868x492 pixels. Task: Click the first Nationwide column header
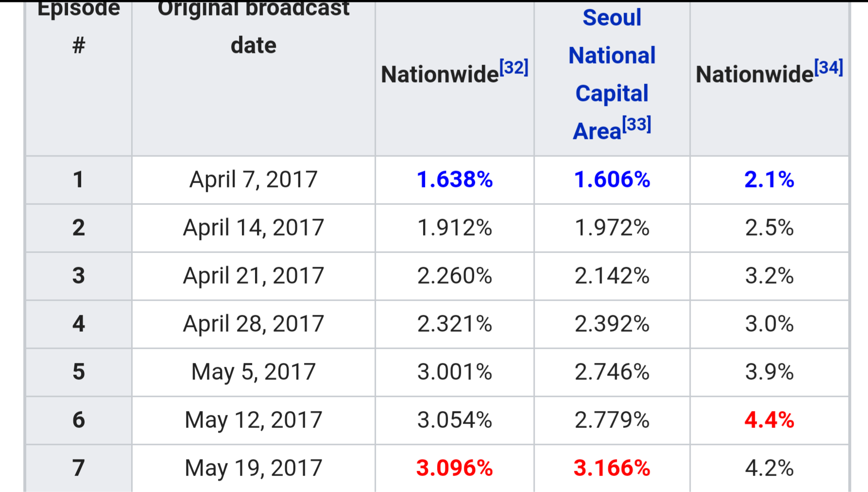click(440, 75)
